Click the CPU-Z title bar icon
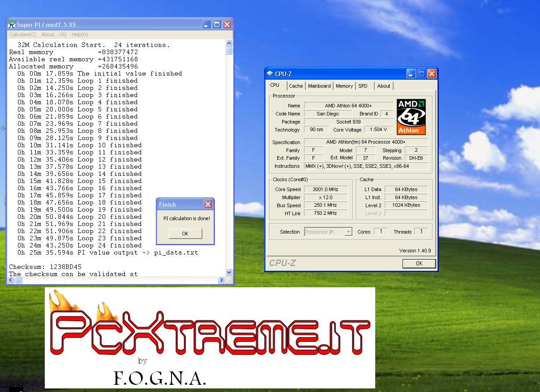Image resolution: width=540 pixels, height=392 pixels. point(270,73)
